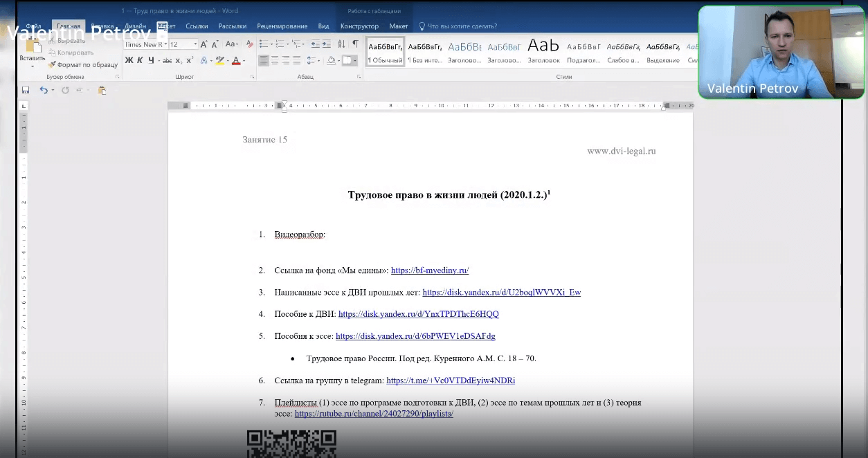Expand font color dropdown arrow

pyautogui.click(x=244, y=60)
